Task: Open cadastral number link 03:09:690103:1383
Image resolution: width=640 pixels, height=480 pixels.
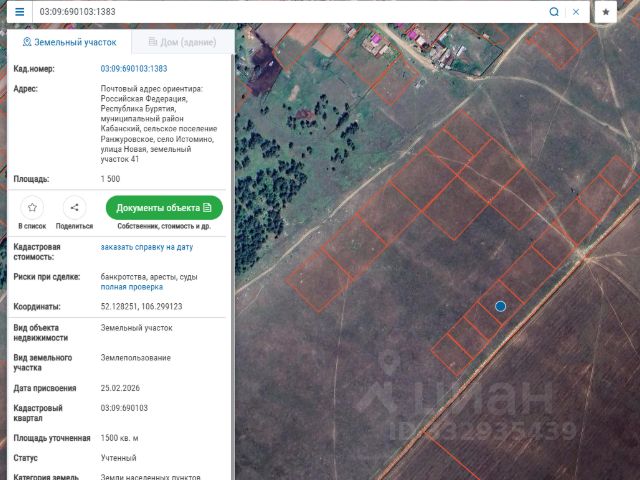Action: coord(134,69)
